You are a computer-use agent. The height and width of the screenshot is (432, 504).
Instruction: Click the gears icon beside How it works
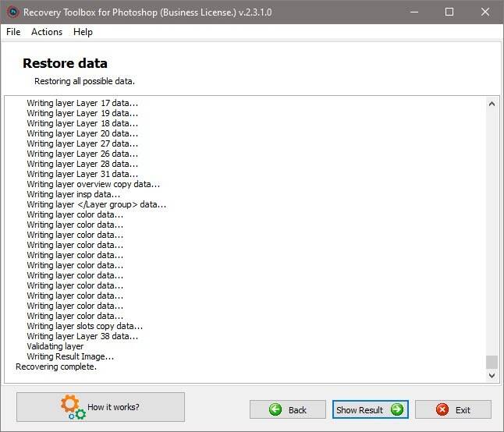(x=70, y=407)
